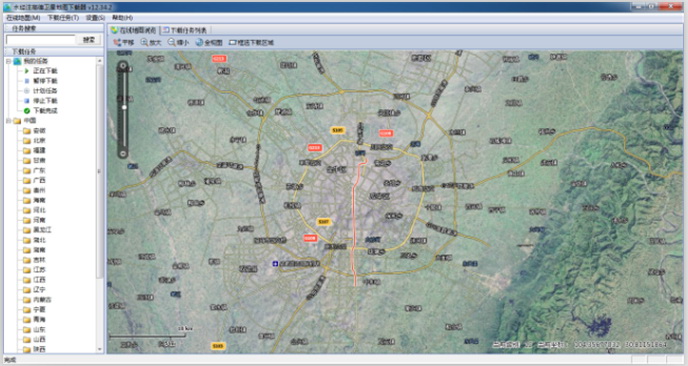Click the 搜索 search button
688x366 pixels.
pos(89,39)
